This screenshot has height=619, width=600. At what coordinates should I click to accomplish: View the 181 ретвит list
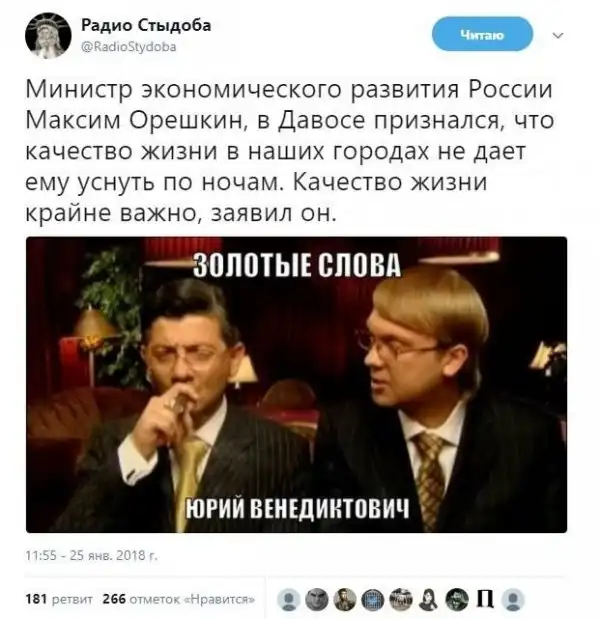pyautogui.click(x=59, y=599)
